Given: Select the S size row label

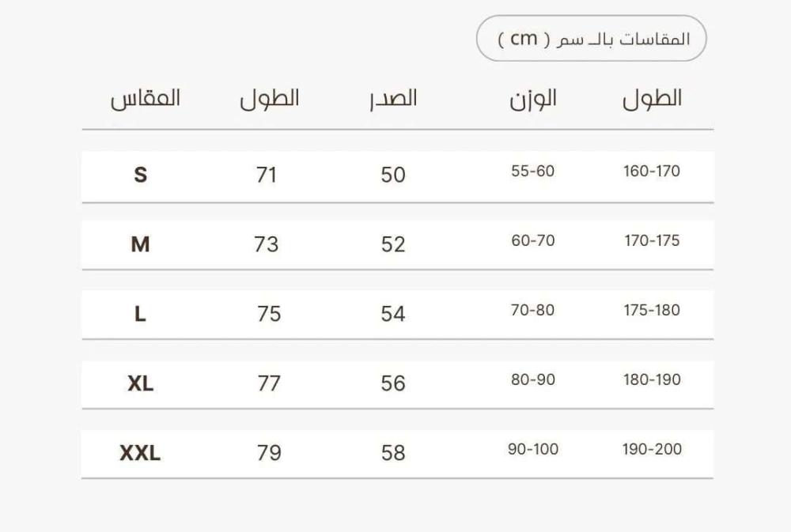Looking at the screenshot, I should (140, 175).
